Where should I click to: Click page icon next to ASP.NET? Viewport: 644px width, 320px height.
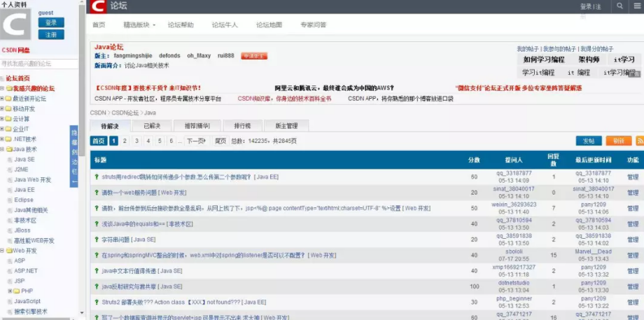pyautogui.click(x=9, y=271)
